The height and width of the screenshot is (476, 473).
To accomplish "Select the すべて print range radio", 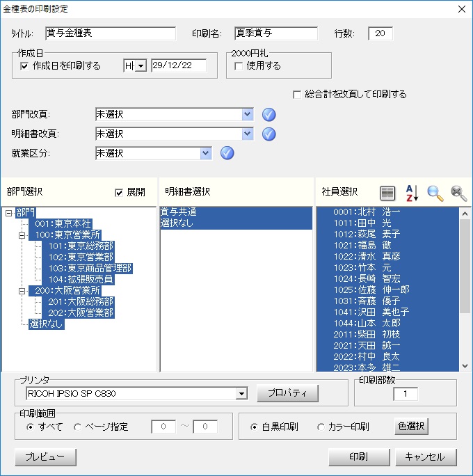I will [31, 427].
